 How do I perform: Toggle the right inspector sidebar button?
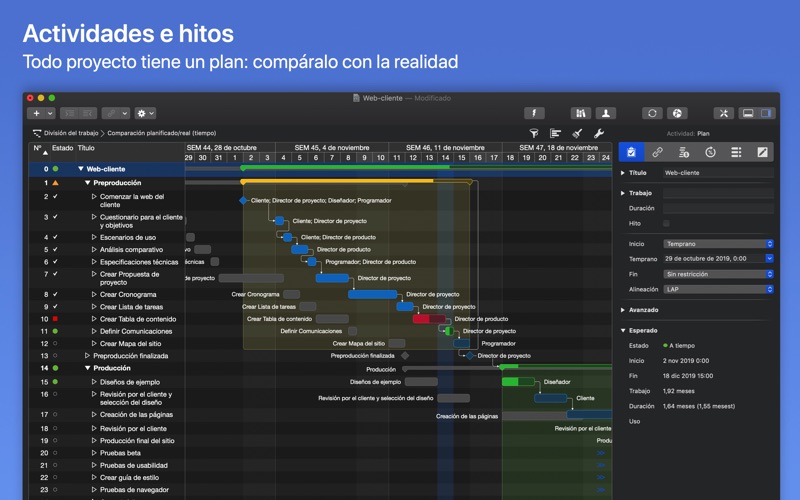coord(766,113)
